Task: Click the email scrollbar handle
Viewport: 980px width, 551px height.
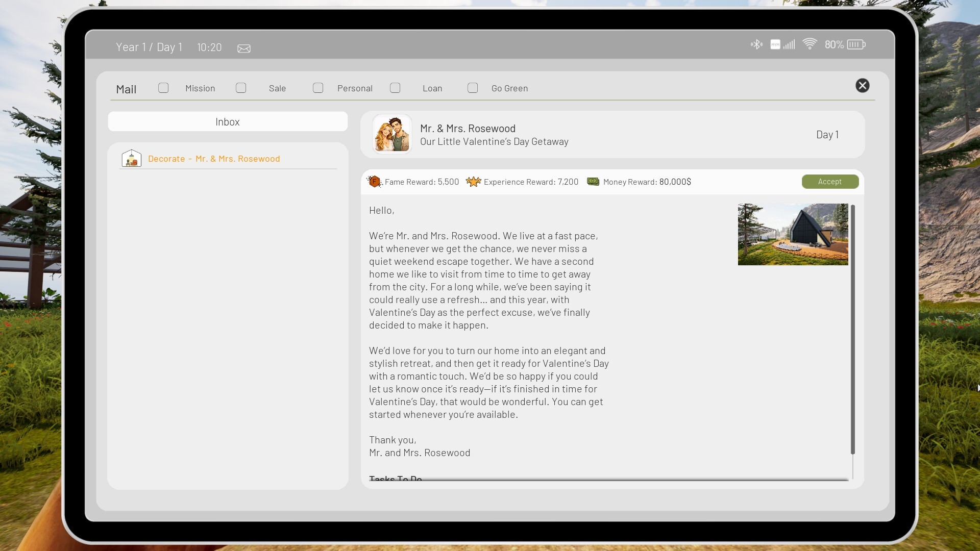Action: pos(852,329)
